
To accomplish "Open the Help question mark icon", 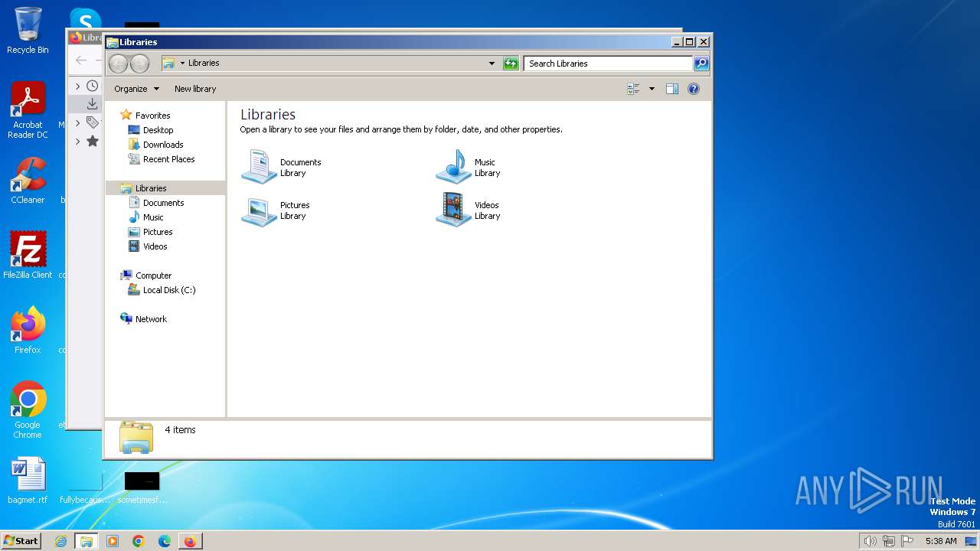I will [694, 89].
